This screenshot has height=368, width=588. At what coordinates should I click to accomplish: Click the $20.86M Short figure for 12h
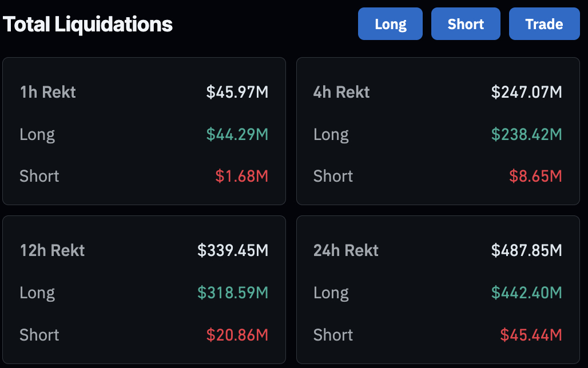237,335
